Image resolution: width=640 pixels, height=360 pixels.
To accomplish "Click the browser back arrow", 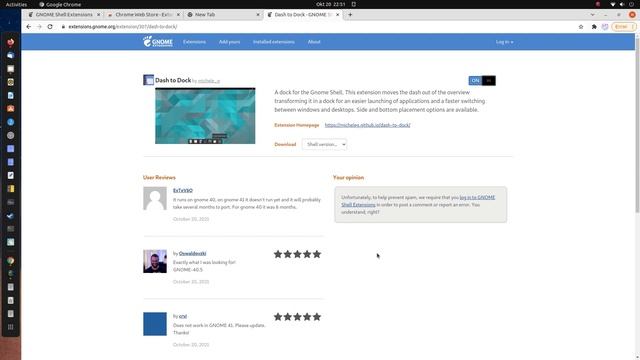I will 29,27.
